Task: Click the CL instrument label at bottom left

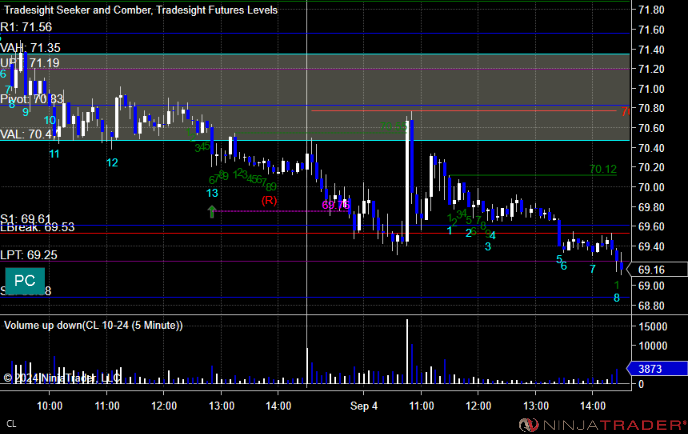Action: pyautogui.click(x=11, y=424)
